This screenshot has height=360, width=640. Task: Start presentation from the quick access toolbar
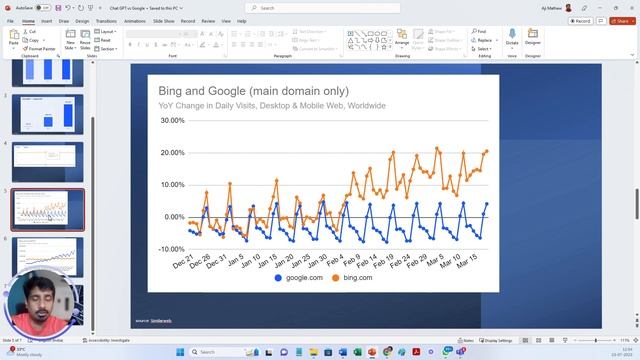[91, 8]
